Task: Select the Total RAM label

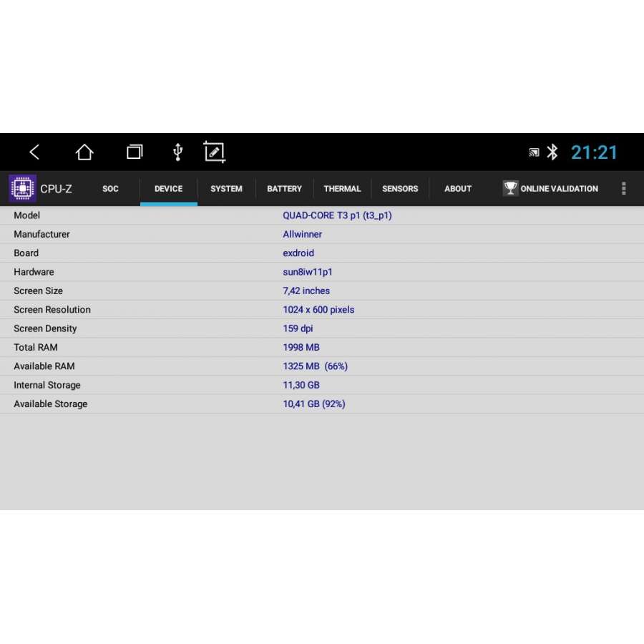Action: click(x=36, y=348)
